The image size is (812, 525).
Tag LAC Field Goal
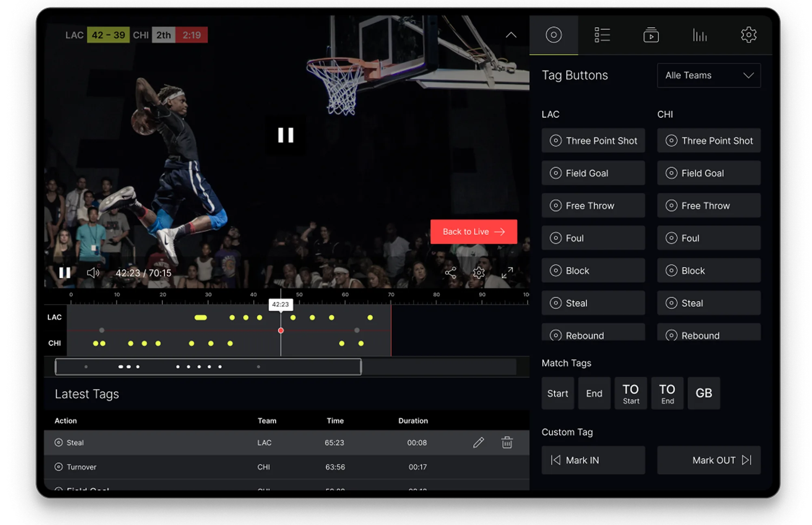click(593, 173)
